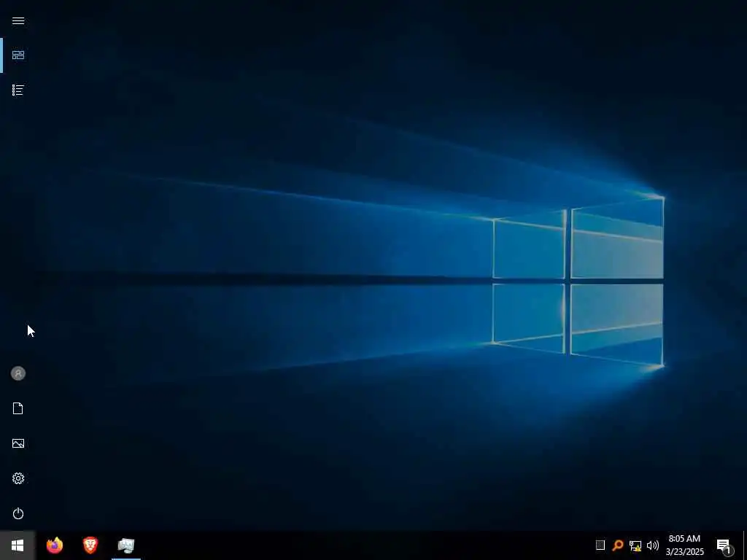Open the volume speaker control
The image size is (747, 560).
pos(653,545)
